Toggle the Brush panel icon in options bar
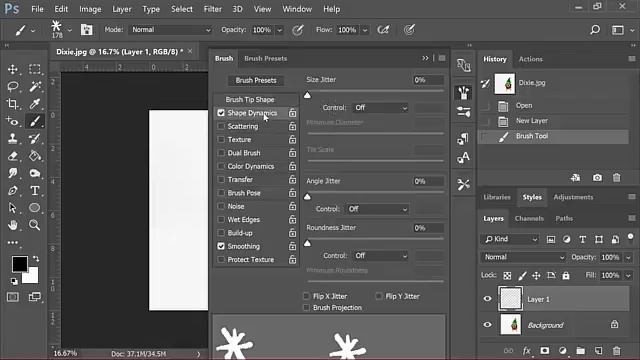 (86, 30)
